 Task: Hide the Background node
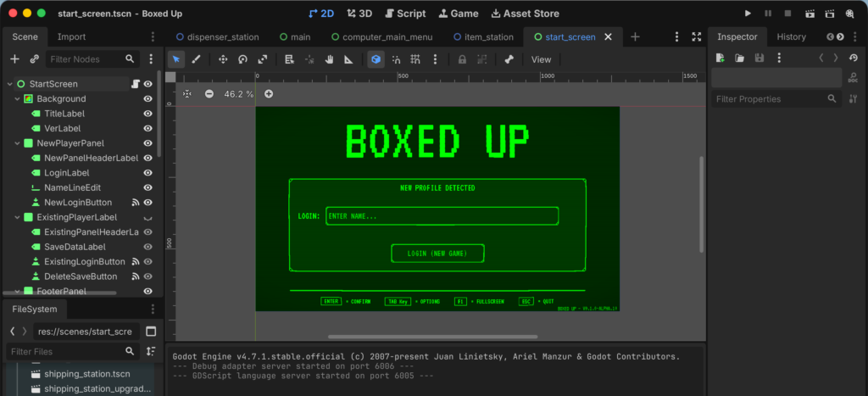point(147,98)
